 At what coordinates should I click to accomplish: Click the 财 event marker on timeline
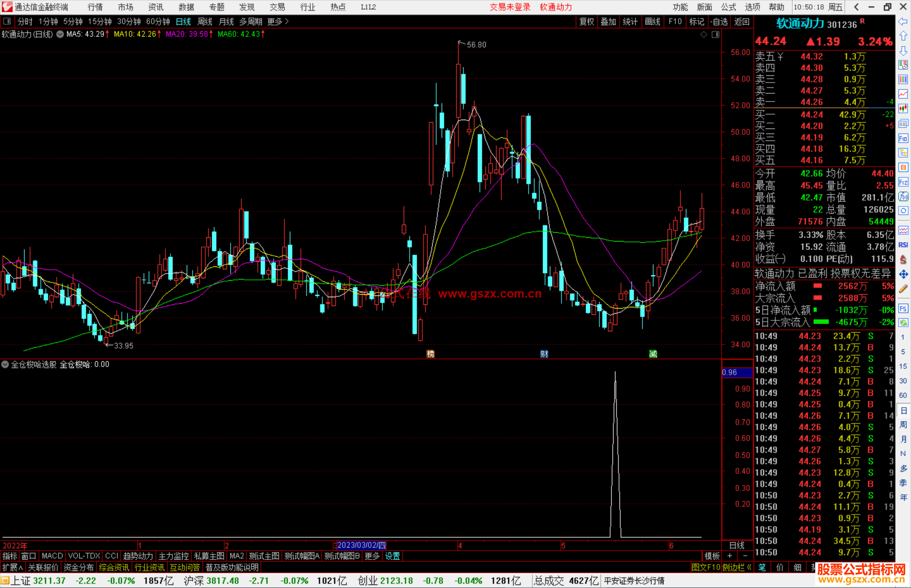(544, 354)
